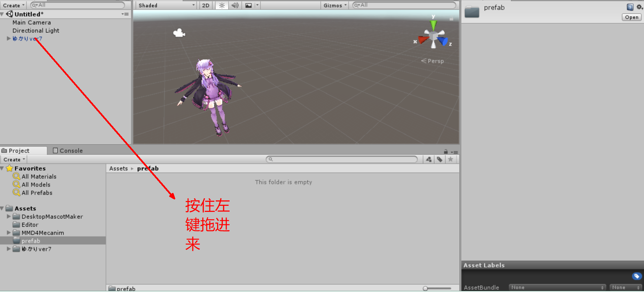Screen dimensions: 644x294
Task: Collapse the Untitled scene foldout
Action: 2,14
